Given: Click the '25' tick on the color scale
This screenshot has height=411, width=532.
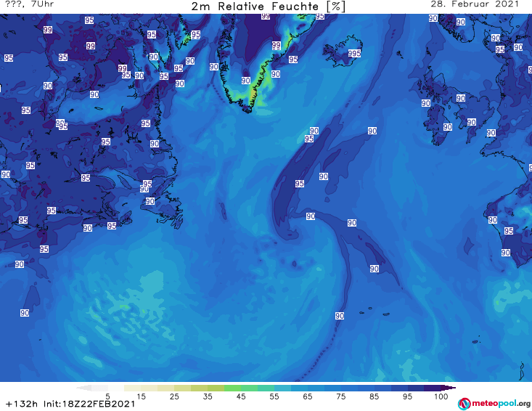Looking at the screenshot, I should tap(174, 396).
